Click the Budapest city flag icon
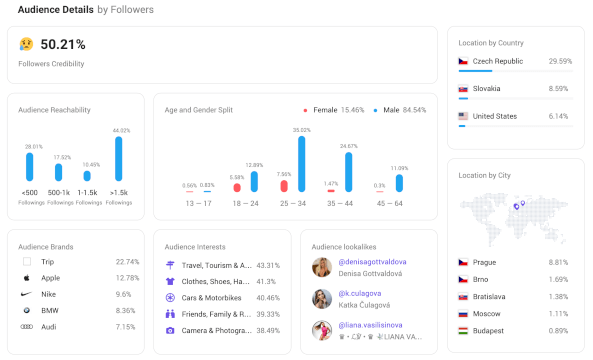Image resolution: width=593 pixels, height=360 pixels. pos(463,331)
